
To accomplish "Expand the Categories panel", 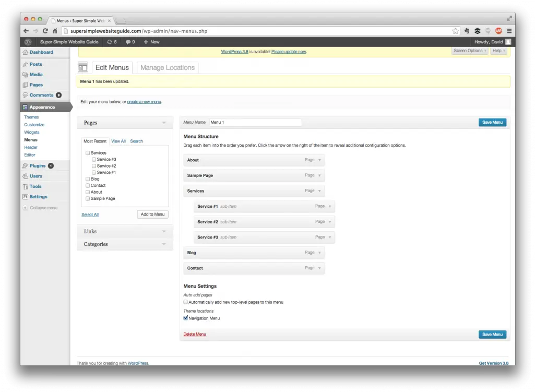I will click(125, 244).
